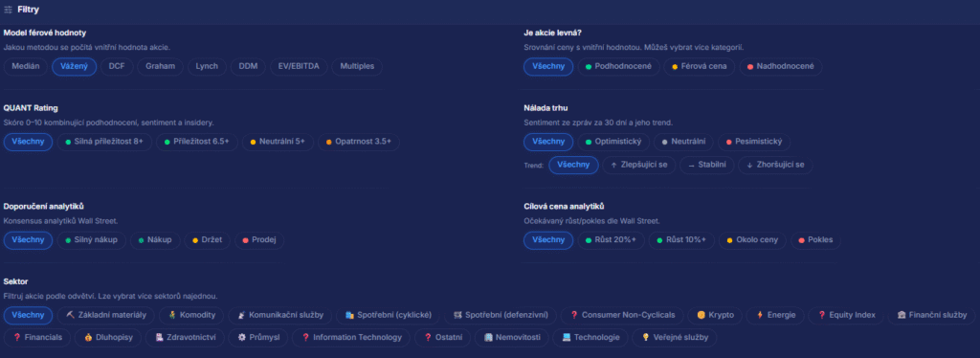Choose the Lynch valuation model
Screen dimensions: 980x358
[207, 66]
